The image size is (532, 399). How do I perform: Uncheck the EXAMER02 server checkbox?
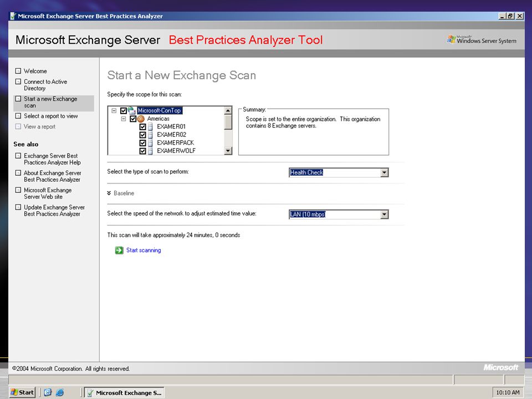pos(143,135)
